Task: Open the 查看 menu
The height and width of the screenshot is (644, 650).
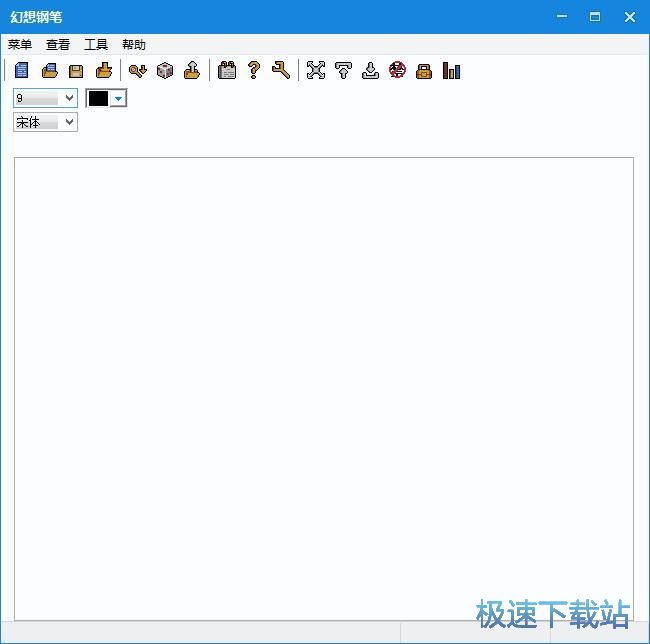Action: click(x=58, y=45)
